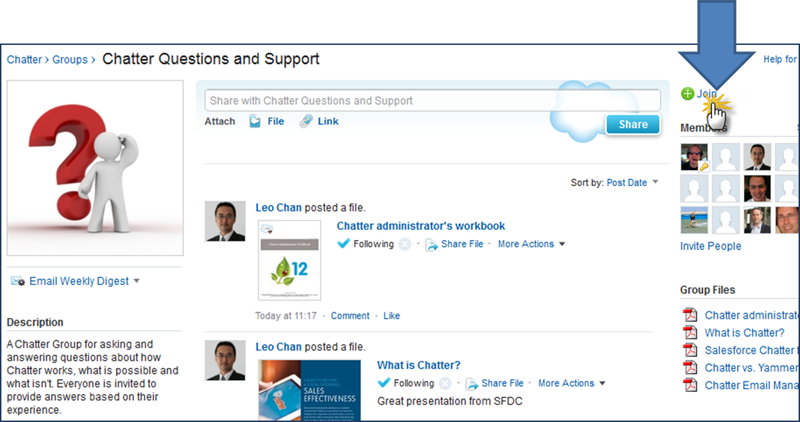
Task: Remove follow using x beside first Following
Action: point(404,244)
